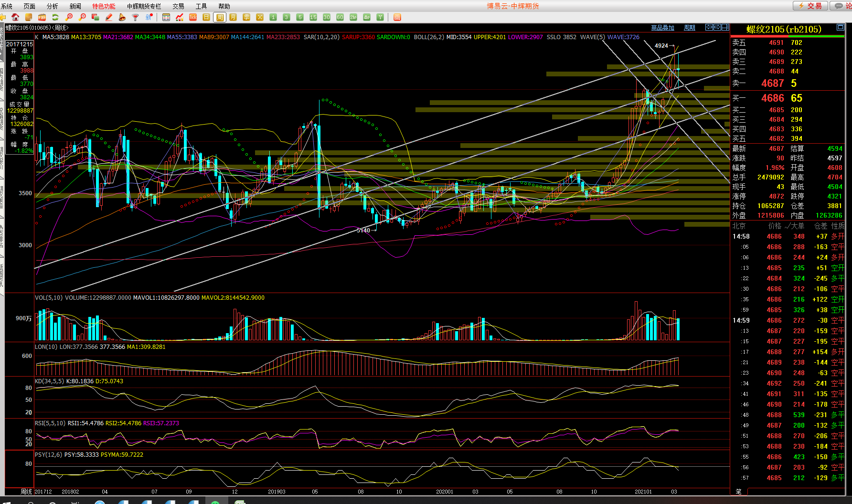Open the alert bell icon
This screenshot has height=504, width=852.
click(122, 17)
